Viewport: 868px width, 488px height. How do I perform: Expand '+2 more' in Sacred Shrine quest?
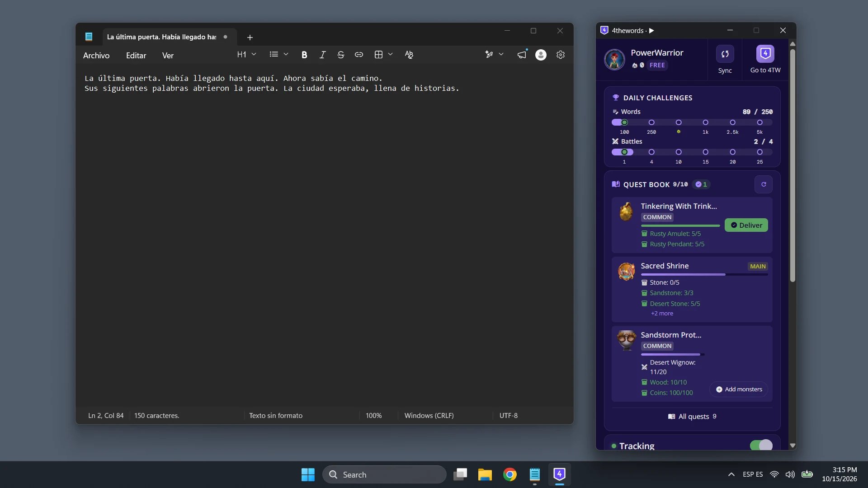(662, 314)
